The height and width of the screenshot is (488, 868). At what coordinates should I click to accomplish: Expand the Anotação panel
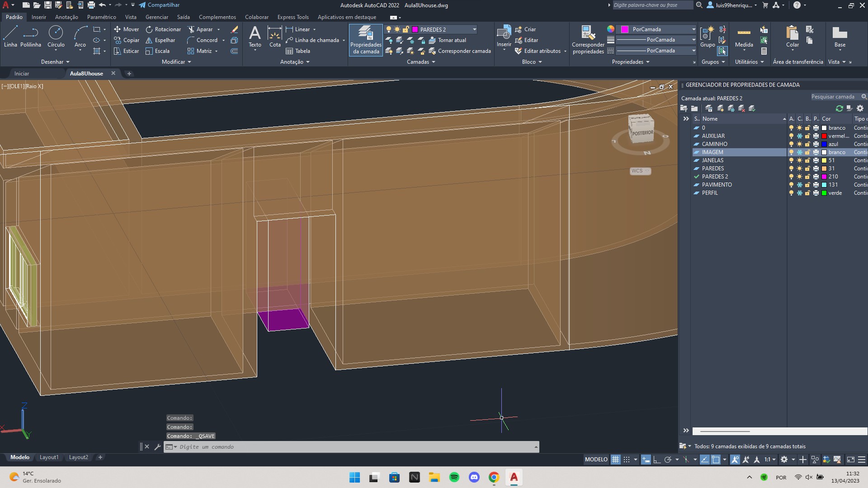pyautogui.click(x=295, y=62)
